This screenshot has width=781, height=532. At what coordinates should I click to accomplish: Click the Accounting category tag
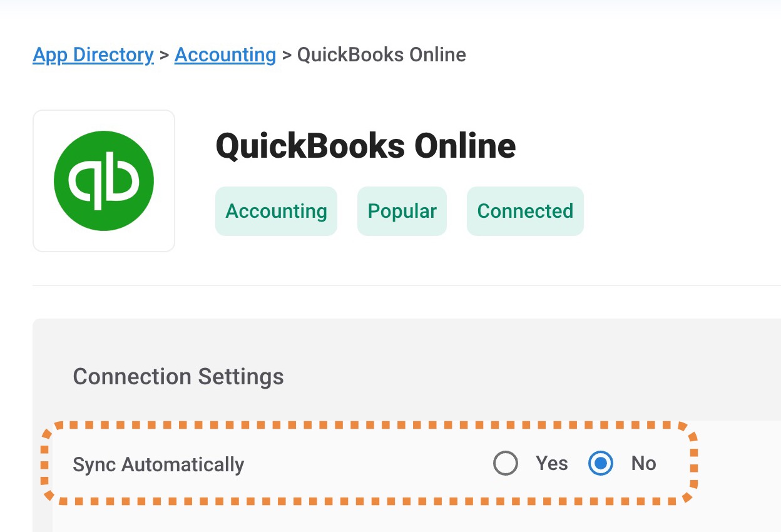(x=276, y=211)
